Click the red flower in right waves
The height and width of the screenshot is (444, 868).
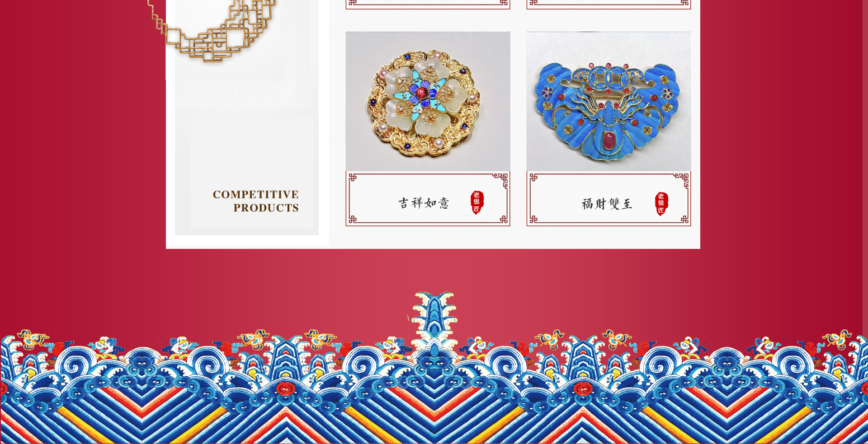583,388
